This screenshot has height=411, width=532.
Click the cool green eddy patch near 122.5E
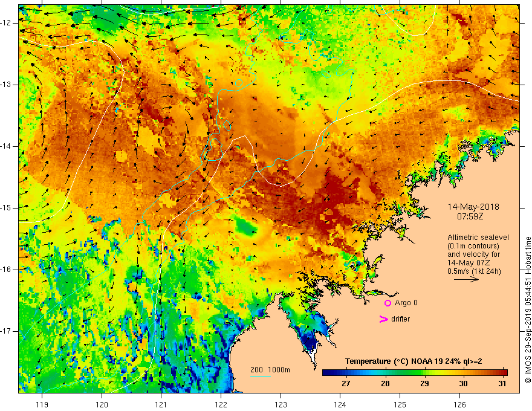tap(247, 227)
